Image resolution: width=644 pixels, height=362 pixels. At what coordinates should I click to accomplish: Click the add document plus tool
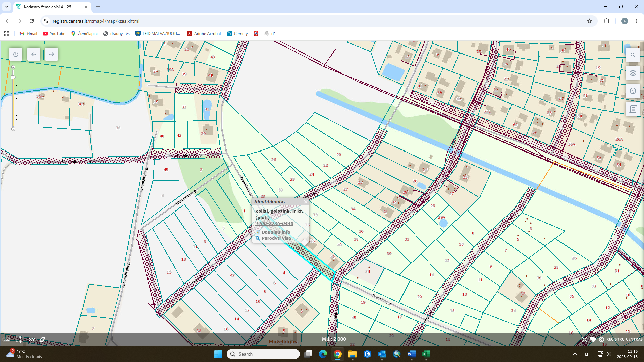[19, 339]
